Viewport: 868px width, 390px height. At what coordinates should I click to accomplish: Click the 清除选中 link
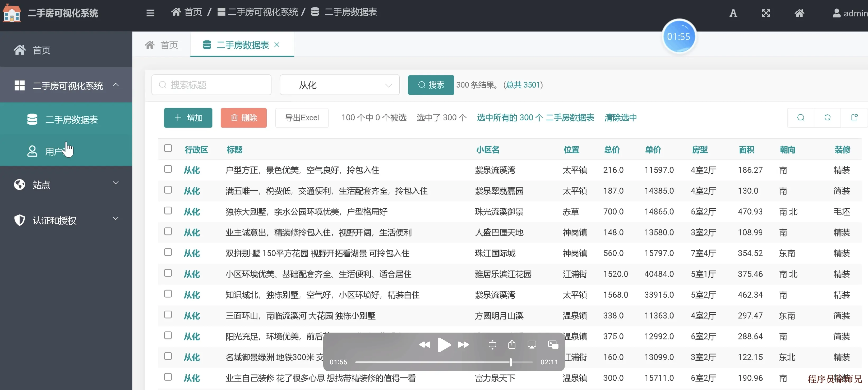[x=620, y=117]
